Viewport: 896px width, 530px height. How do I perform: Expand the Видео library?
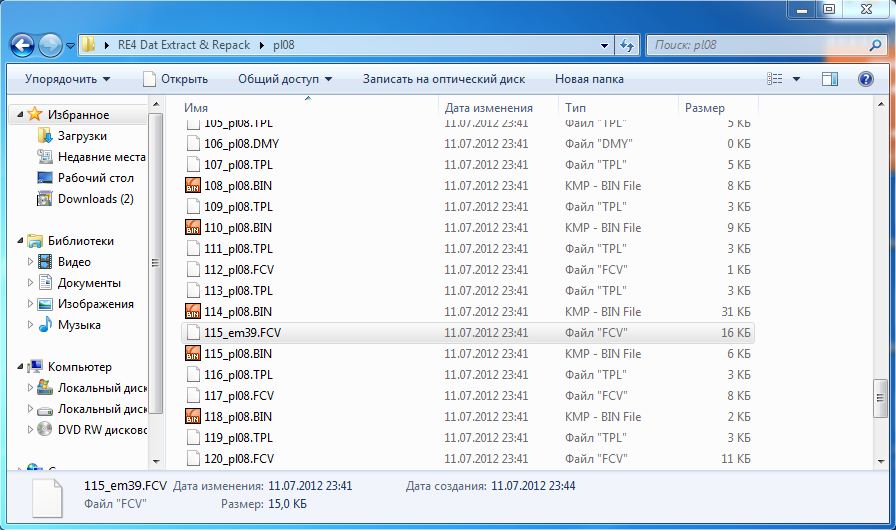[30, 262]
